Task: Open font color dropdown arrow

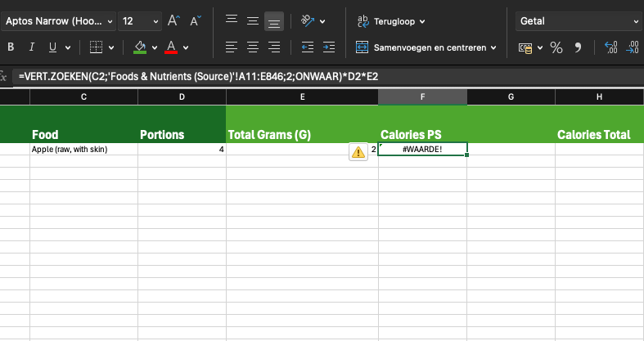Action: 186,47
